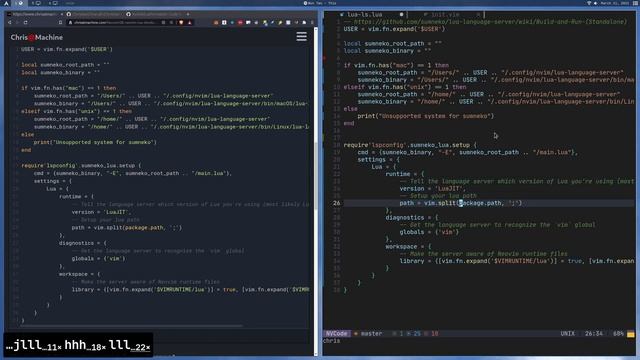The image size is (640, 360).
Task: Click the 'diagnostics = {' line in Neovim
Action: tap(412, 218)
